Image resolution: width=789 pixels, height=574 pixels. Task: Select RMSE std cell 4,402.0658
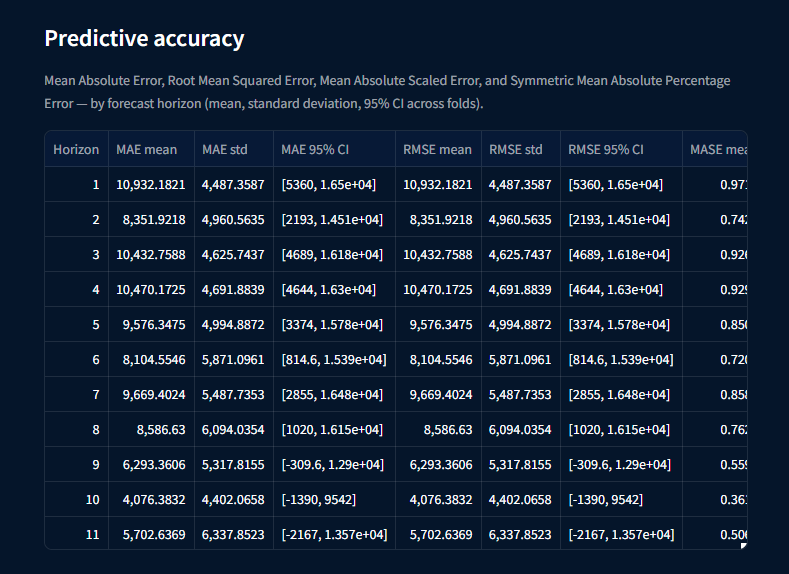[x=521, y=500]
